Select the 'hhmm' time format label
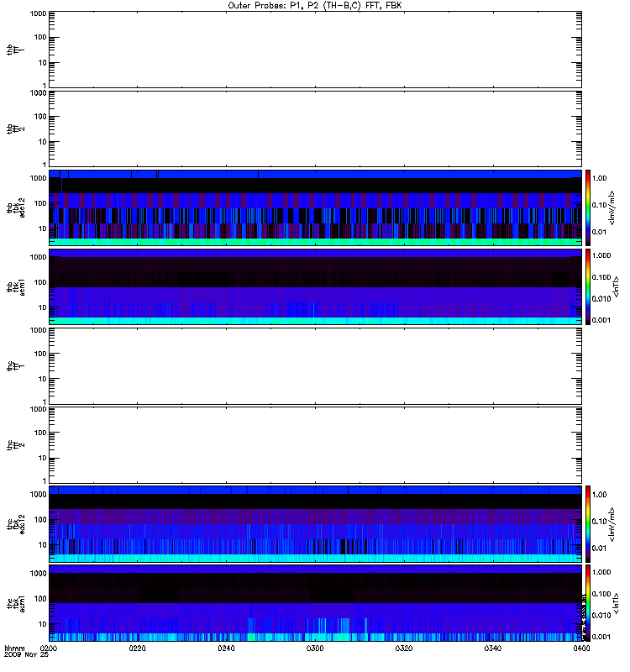The height and width of the screenshot is (672, 630). [x=14, y=648]
